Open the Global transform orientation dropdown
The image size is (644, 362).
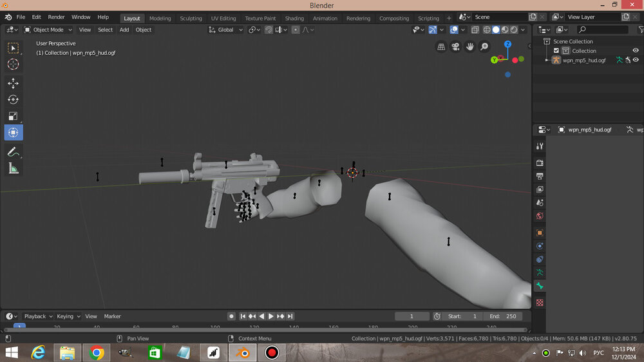(x=226, y=30)
